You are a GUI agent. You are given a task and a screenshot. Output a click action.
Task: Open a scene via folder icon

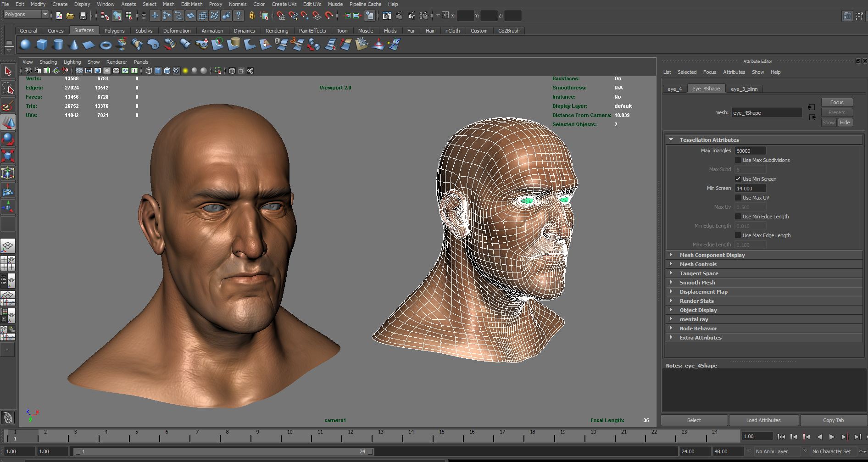[70, 16]
